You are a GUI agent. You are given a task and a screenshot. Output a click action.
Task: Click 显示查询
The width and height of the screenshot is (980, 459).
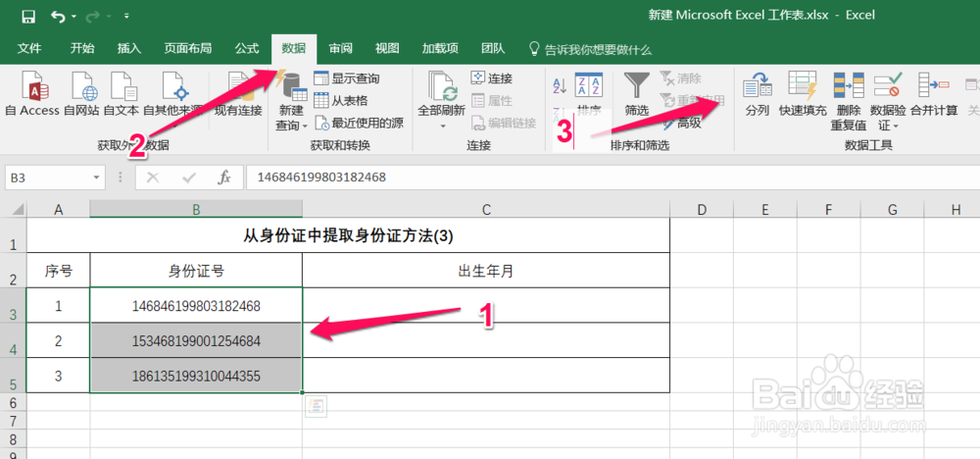coord(347,78)
